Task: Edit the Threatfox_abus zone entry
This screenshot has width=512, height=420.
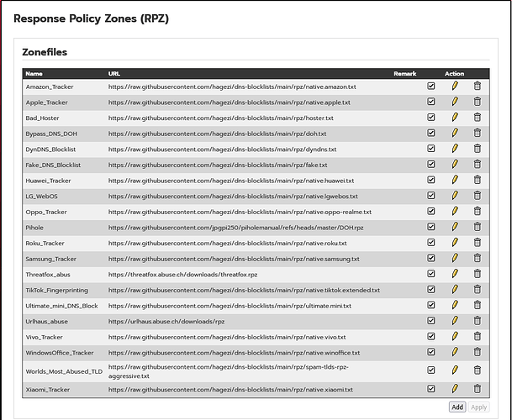Action: (x=455, y=274)
